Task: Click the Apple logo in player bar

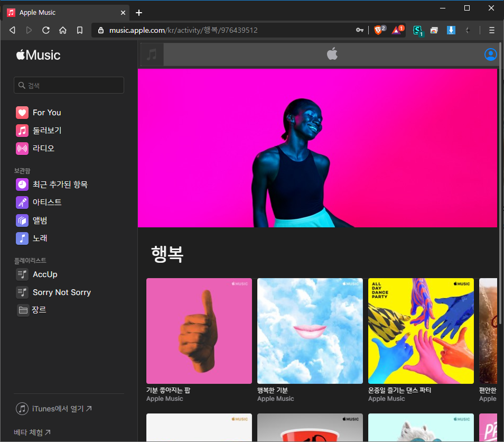Action: coord(332,54)
